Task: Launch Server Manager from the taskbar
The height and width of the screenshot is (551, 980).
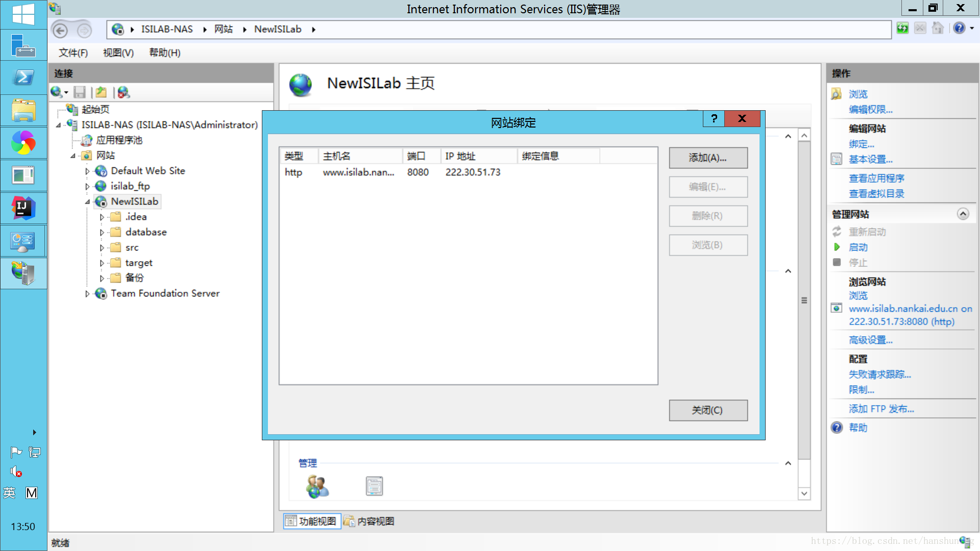Action: pos(23,46)
